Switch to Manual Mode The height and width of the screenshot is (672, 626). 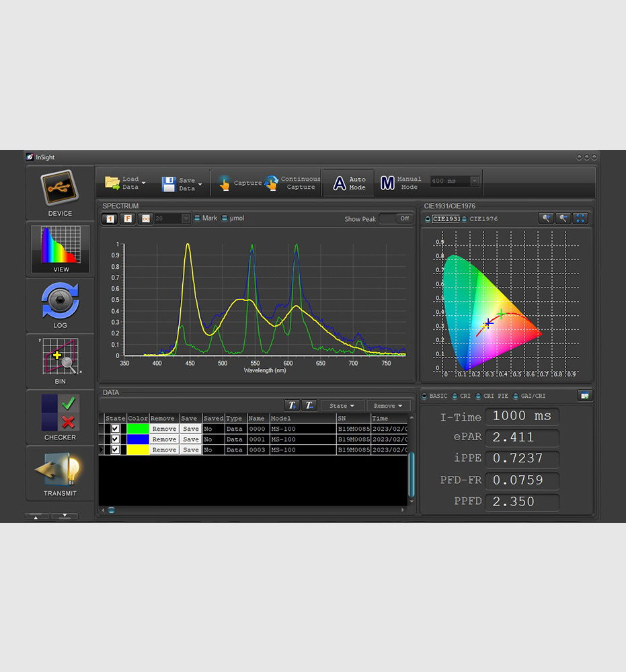click(401, 183)
